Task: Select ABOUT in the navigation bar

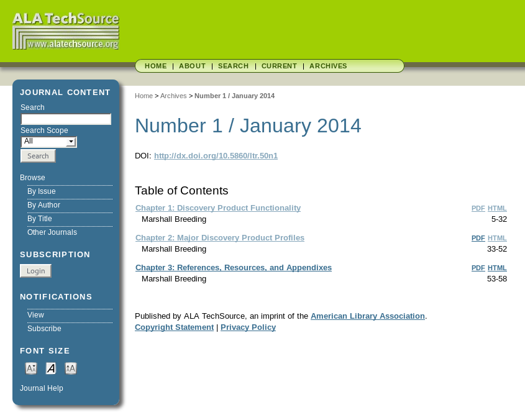Action: 192,66
